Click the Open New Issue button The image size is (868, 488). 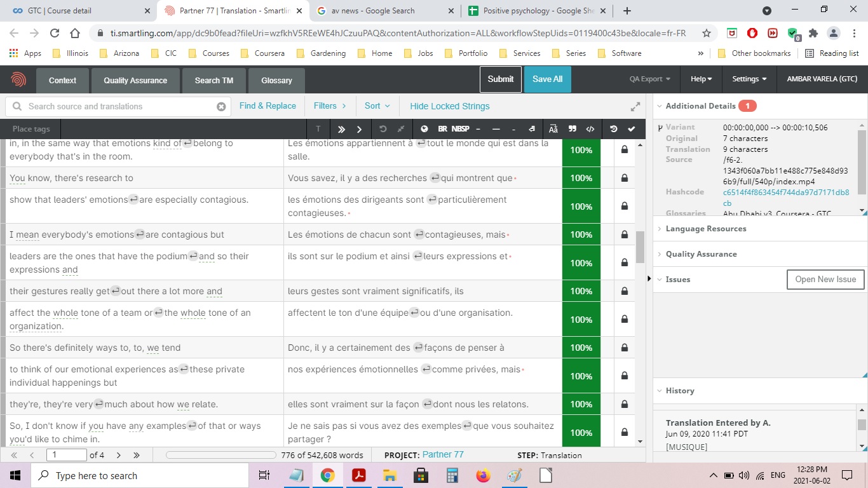825,280
